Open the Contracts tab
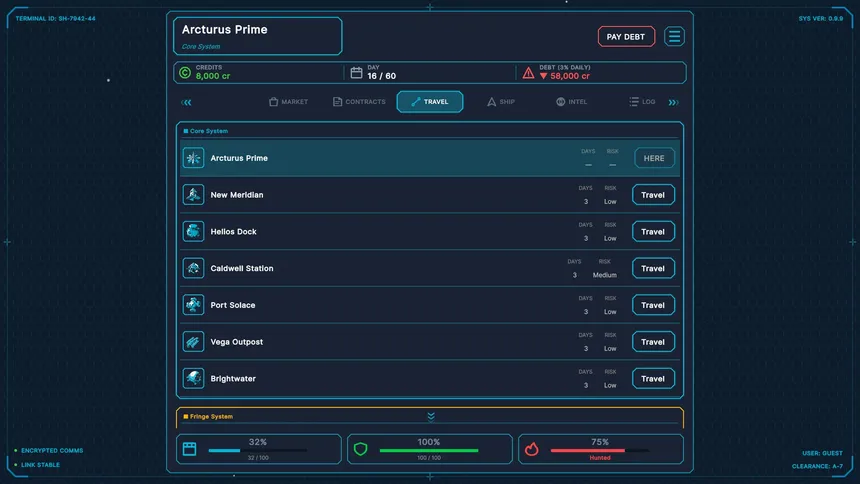860x484 pixels. coord(359,102)
